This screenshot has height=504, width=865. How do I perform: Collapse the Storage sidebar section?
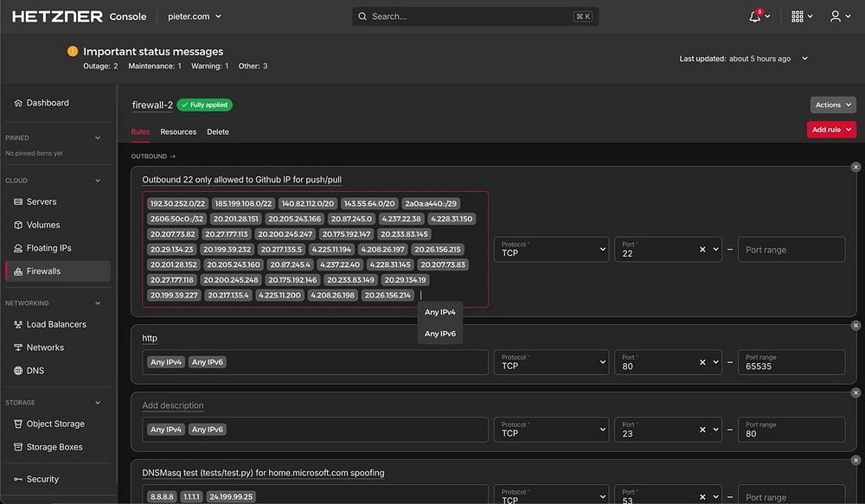98,403
